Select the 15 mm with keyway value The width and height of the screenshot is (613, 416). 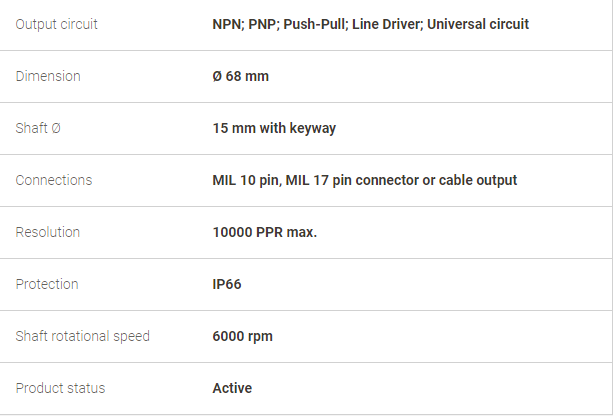pos(274,128)
